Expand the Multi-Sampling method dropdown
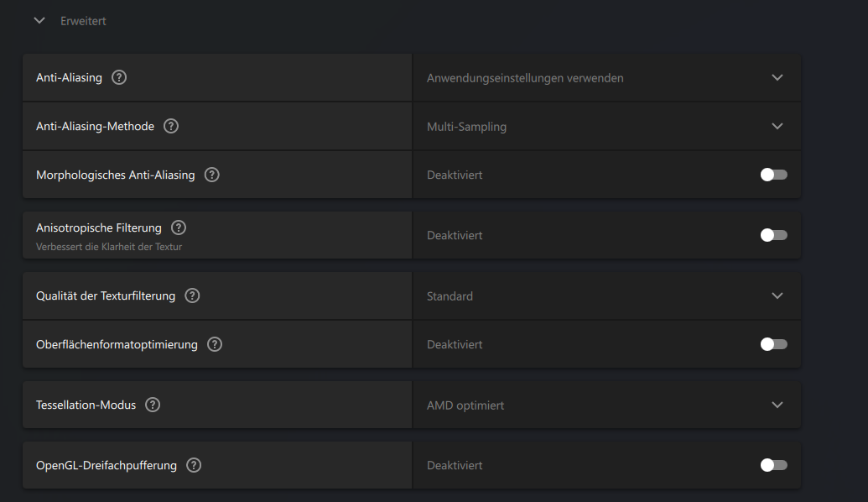868x502 pixels. click(606, 127)
